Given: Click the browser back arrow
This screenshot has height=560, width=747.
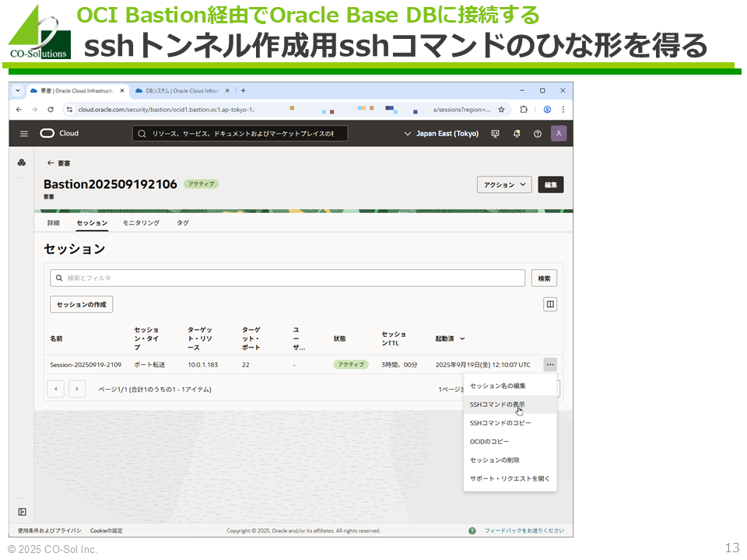Looking at the screenshot, I should (19, 110).
